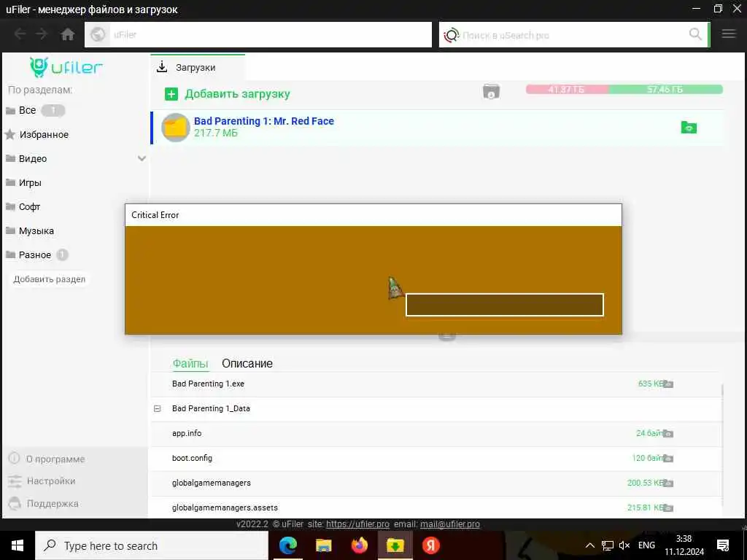Screen dimensions: 747x560
Task: Click the Добавить раздел button
Action: (x=50, y=279)
